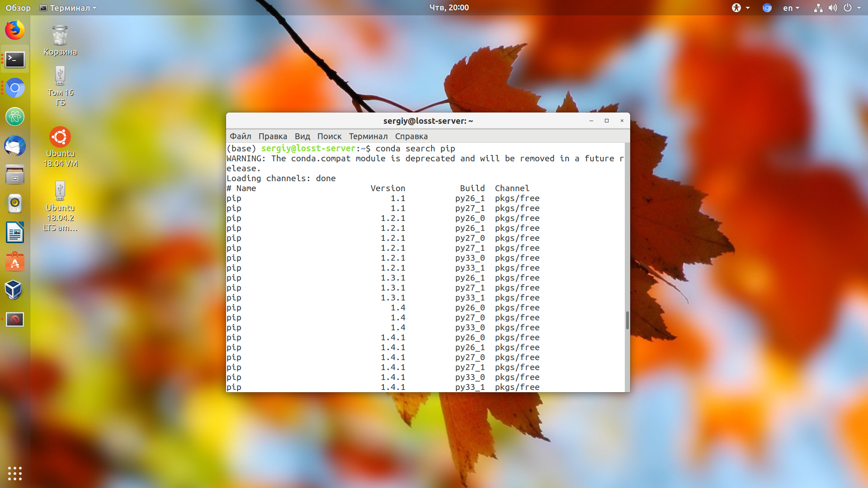Select the Корзина trash desktop icon

pyautogui.click(x=60, y=41)
